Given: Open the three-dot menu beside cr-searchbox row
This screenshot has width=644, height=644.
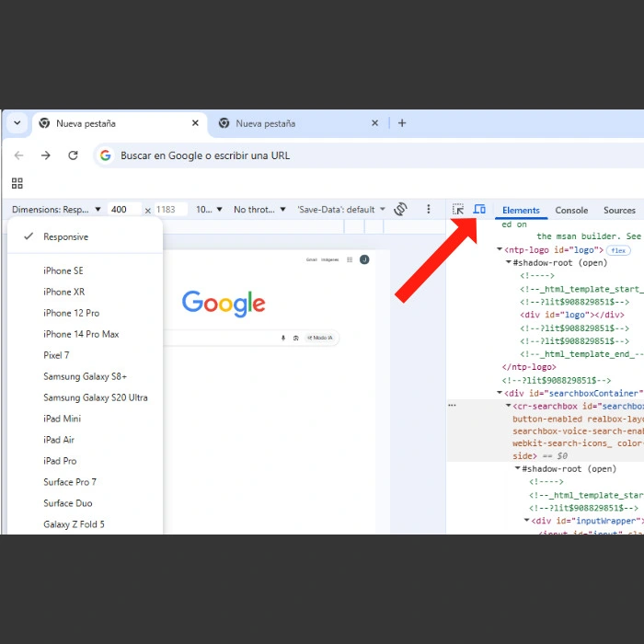Looking at the screenshot, I should click(453, 405).
